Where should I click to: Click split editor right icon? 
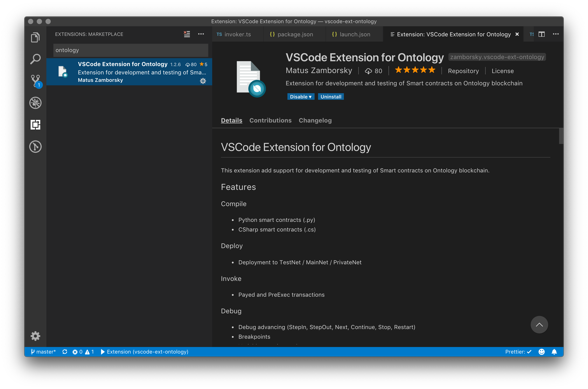541,34
